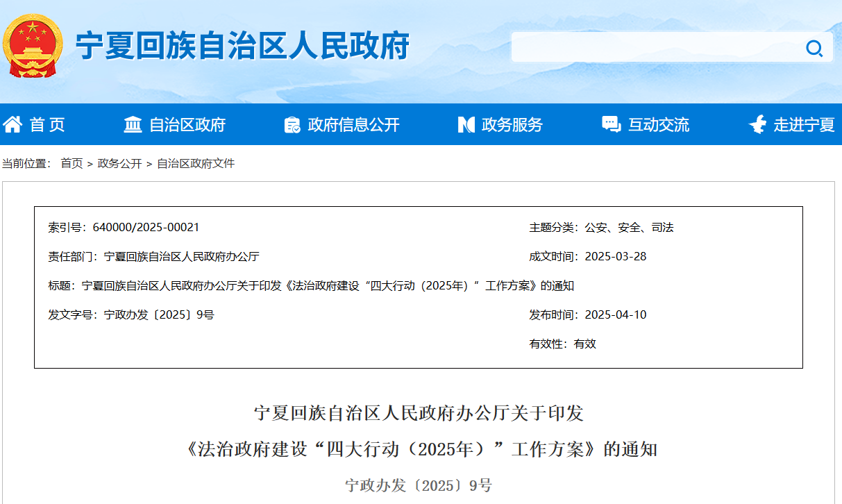The image size is (842, 504).
Task: Click the national emblem logo
Action: click(32, 46)
